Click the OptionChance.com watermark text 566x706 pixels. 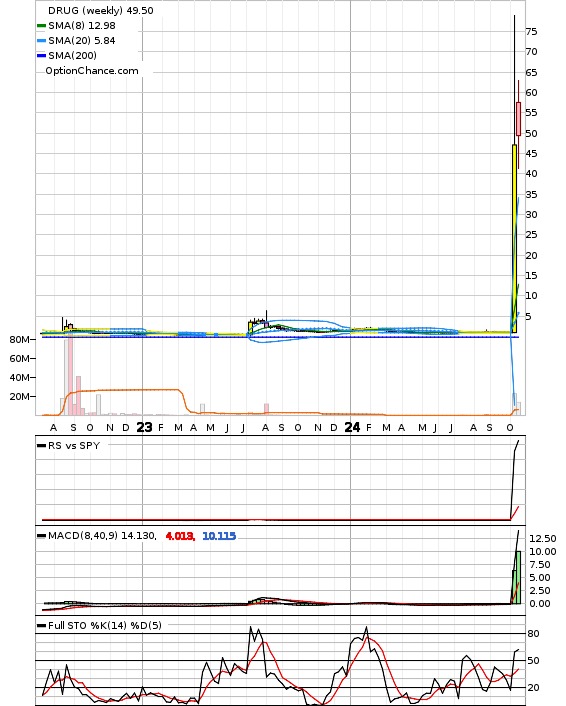coord(92,71)
